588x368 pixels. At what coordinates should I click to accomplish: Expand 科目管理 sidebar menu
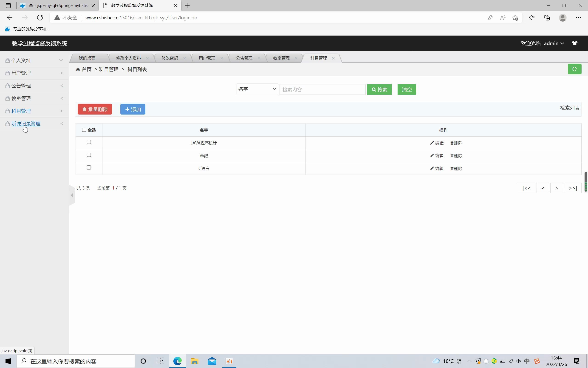click(34, 111)
